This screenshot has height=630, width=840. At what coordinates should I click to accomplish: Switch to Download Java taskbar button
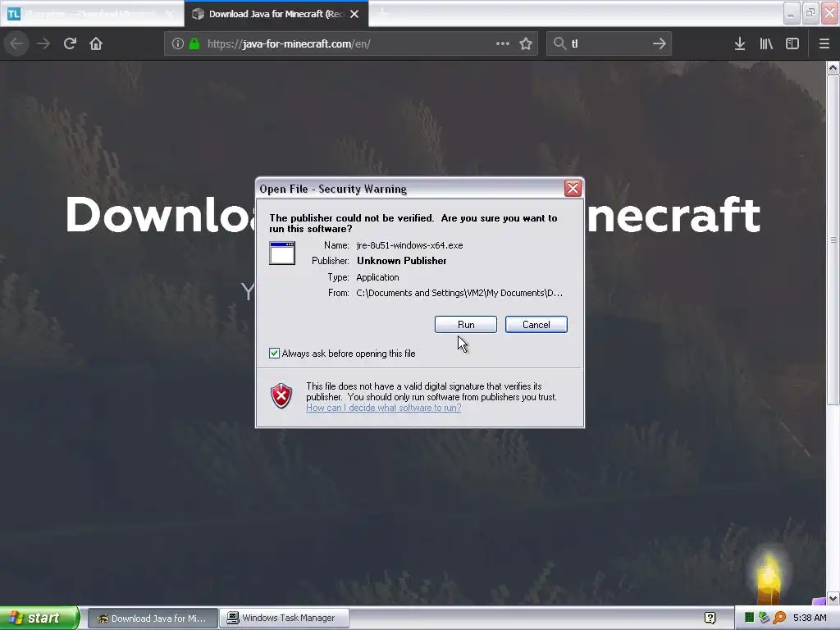(x=153, y=619)
